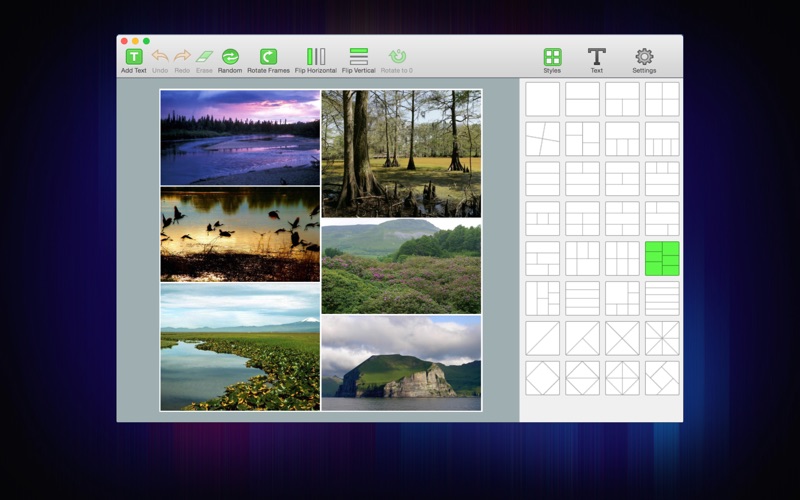Close the window with red button

point(124,41)
